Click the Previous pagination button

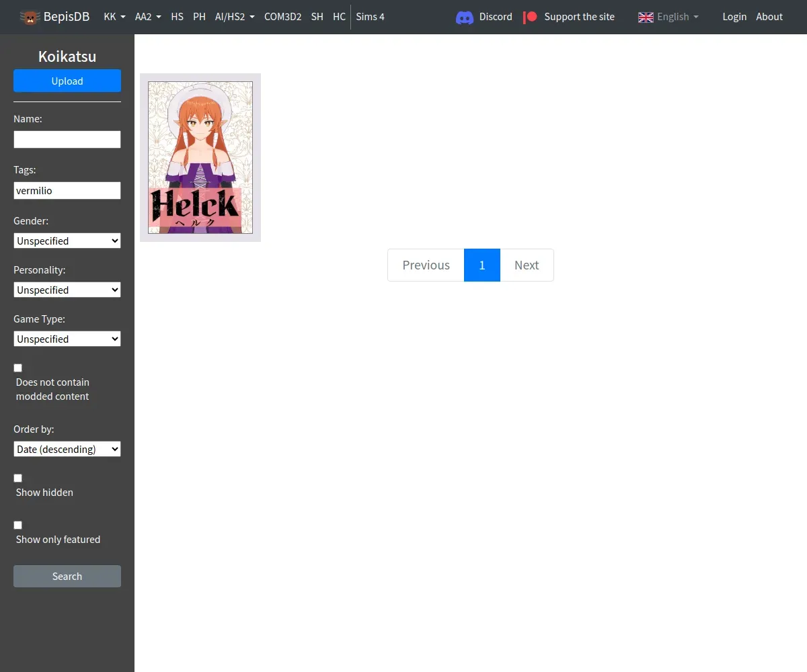coord(426,265)
